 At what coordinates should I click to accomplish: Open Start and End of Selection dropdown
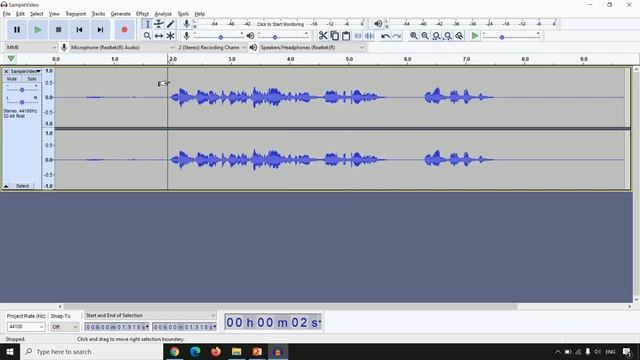coord(150,316)
